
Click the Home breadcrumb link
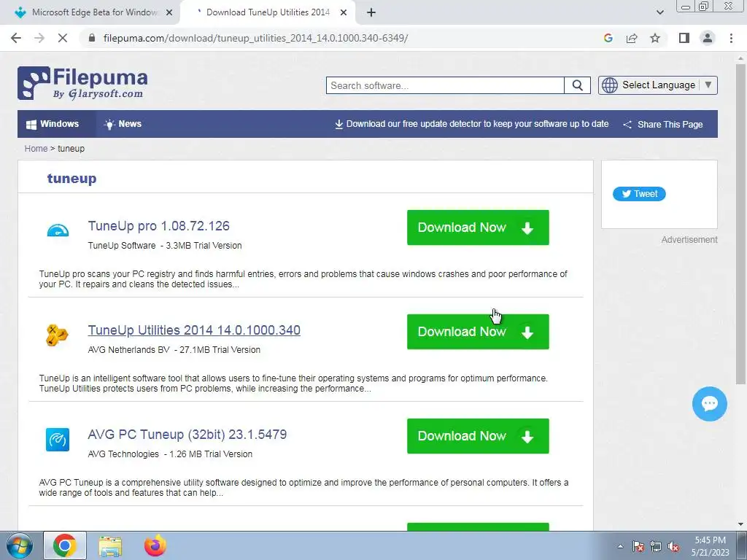pos(36,149)
